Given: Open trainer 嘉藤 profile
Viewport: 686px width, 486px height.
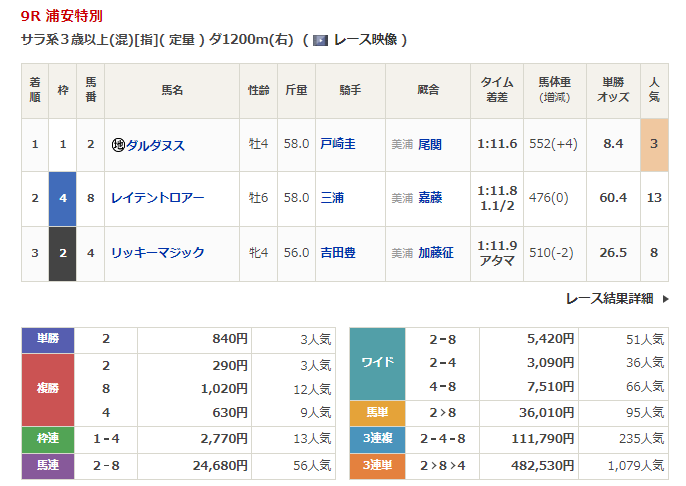Looking at the screenshot, I should point(429,198).
